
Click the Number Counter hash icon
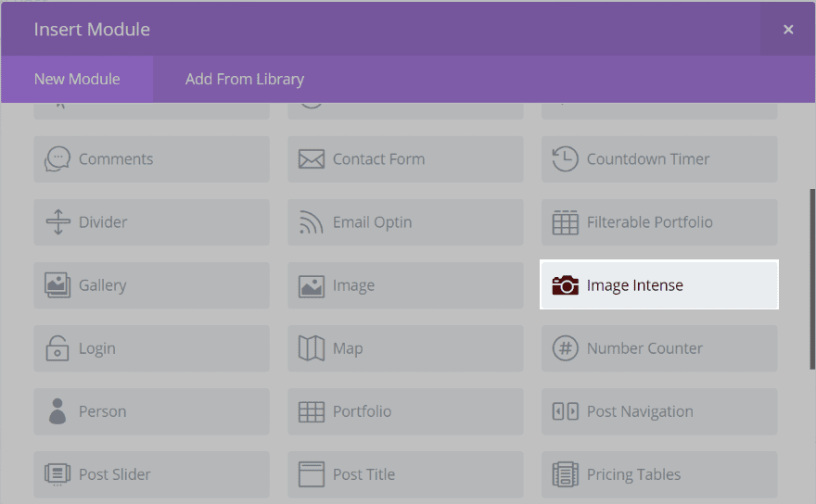tap(565, 348)
